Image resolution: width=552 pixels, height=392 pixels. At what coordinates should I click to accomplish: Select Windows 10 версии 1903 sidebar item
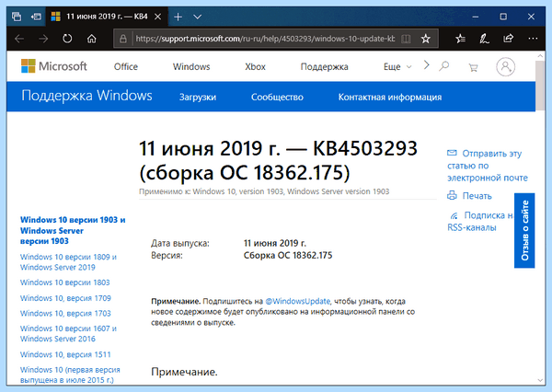73,230
